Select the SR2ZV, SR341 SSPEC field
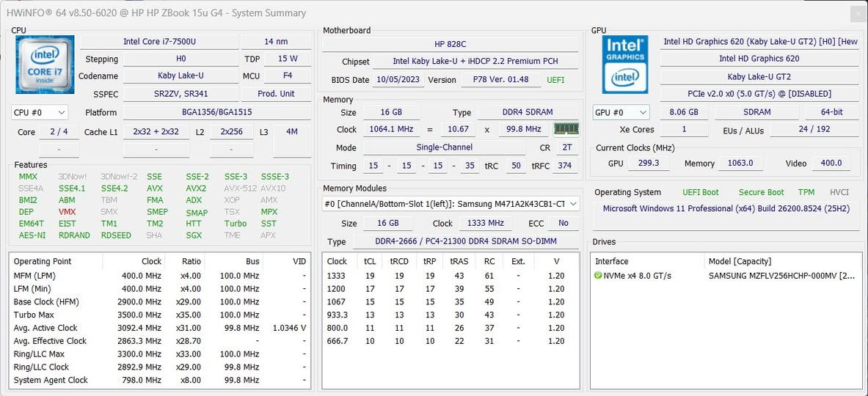Image resolution: width=868 pixels, height=396 pixels. pos(180,93)
